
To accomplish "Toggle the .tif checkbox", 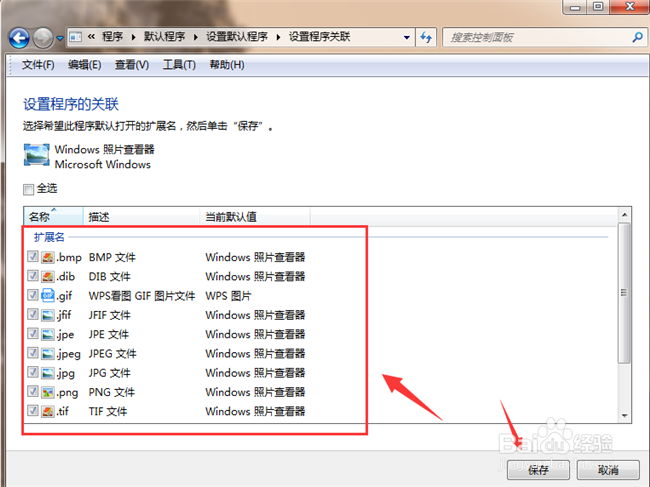I will (33, 410).
